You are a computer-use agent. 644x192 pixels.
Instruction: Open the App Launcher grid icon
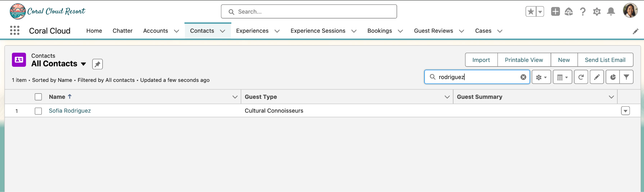point(15,30)
